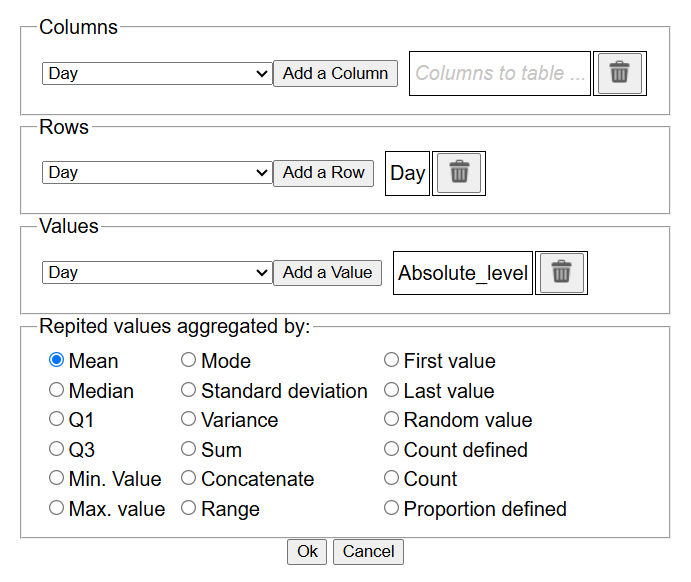Click the trash icon in Columns section
This screenshot has height=582, width=691.
(620, 73)
